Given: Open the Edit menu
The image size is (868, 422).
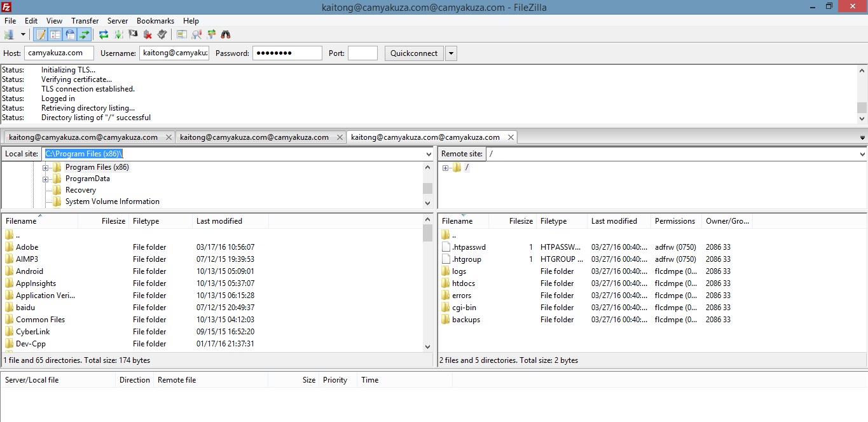Looking at the screenshot, I should click(31, 21).
